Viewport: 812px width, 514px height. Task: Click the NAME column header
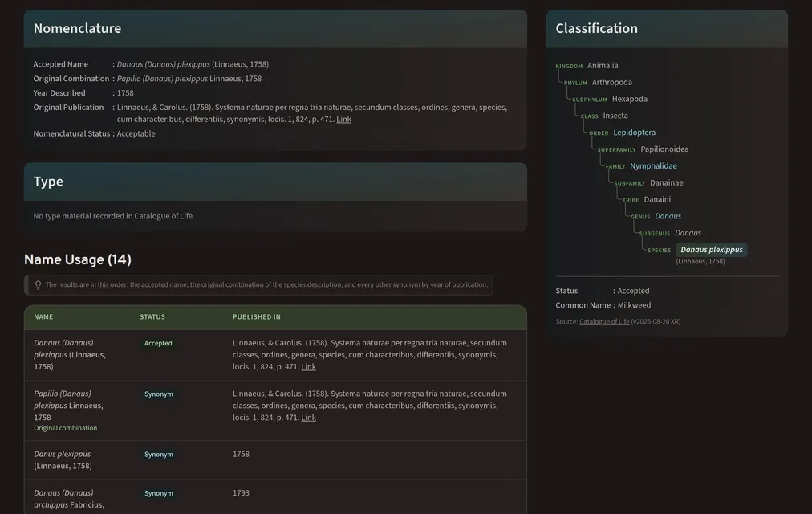point(43,317)
